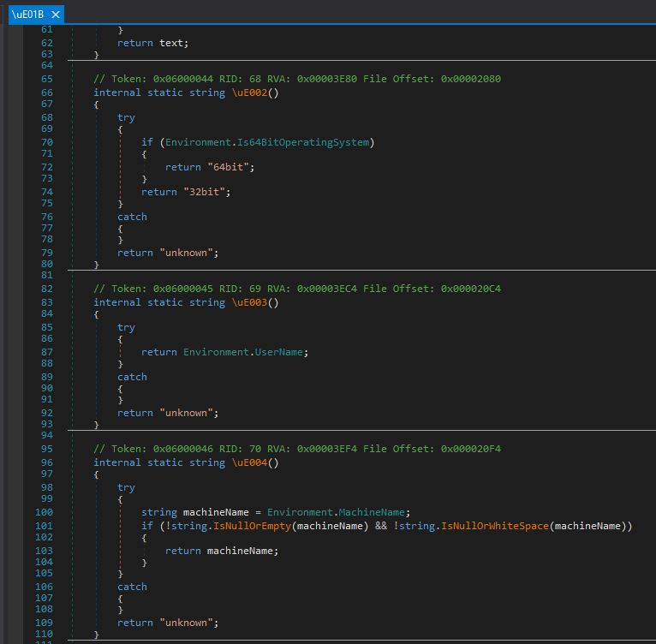Click 'internal static string' on line 66
The width and height of the screenshot is (656, 644).
click(159, 92)
